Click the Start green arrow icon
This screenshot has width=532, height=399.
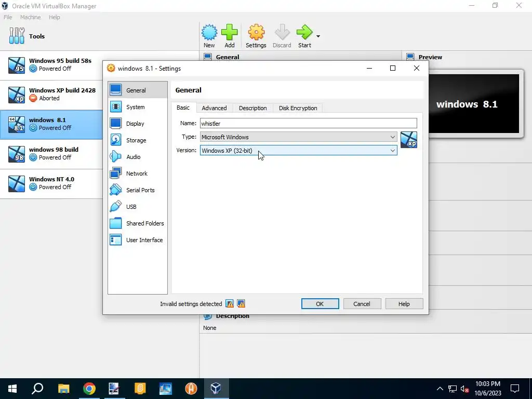pyautogui.click(x=304, y=36)
